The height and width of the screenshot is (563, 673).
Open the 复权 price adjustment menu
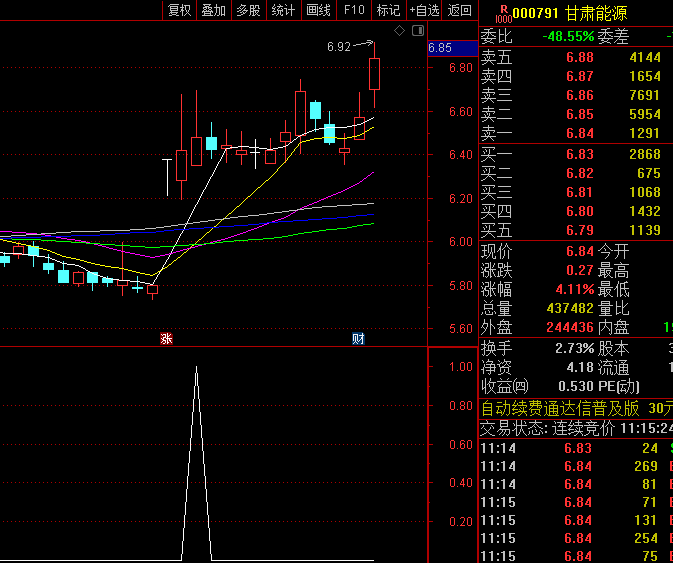[179, 10]
